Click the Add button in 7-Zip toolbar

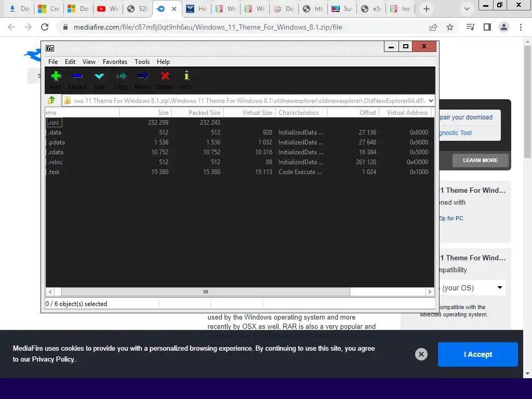[x=55, y=80]
